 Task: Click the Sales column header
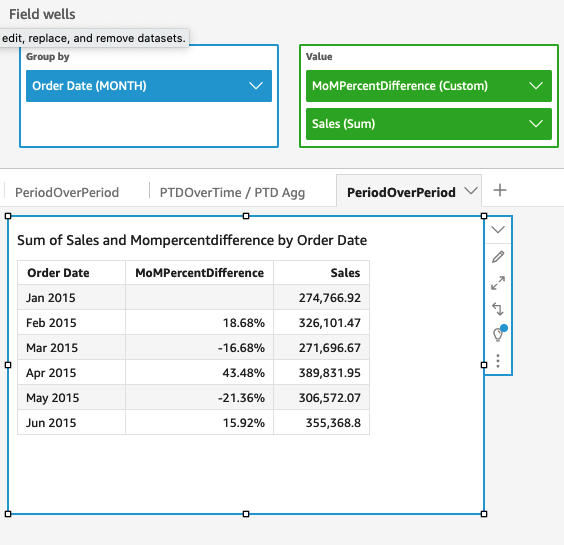click(x=345, y=273)
